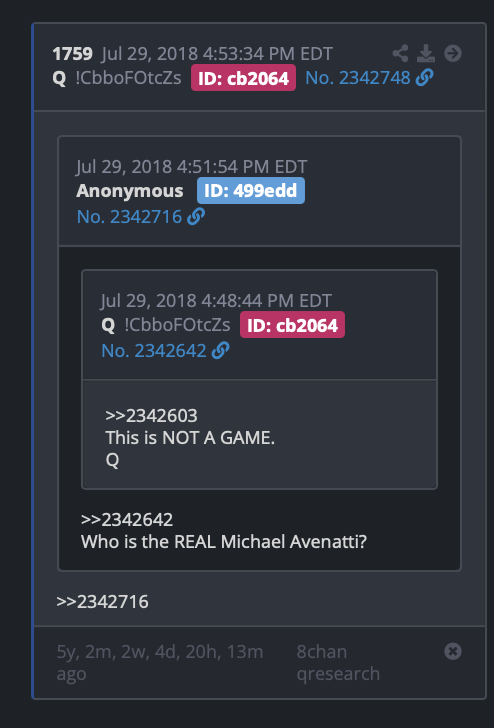Click the link icon beside No. 2342748
Viewport: 494px width, 728px height.
point(424,78)
